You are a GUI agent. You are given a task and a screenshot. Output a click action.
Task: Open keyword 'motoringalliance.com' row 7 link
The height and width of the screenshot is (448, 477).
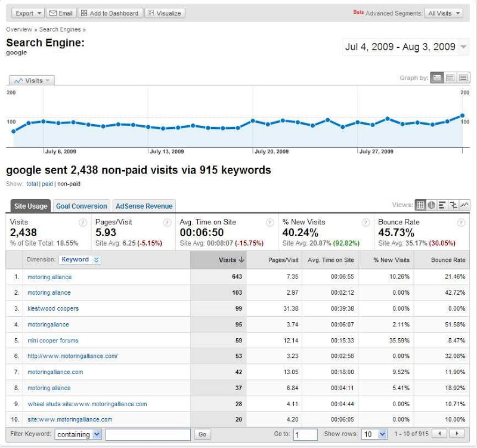[55, 372]
